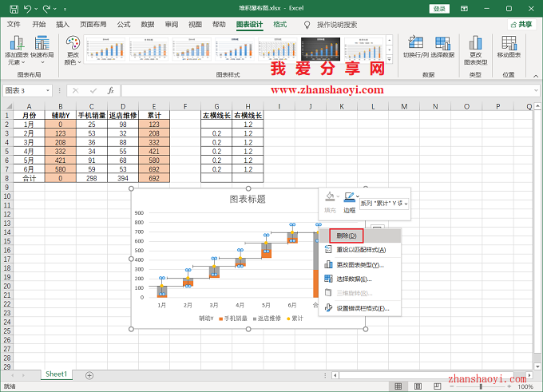Click Move Chart icon
The width and height of the screenshot is (543, 392).
coord(509,46)
